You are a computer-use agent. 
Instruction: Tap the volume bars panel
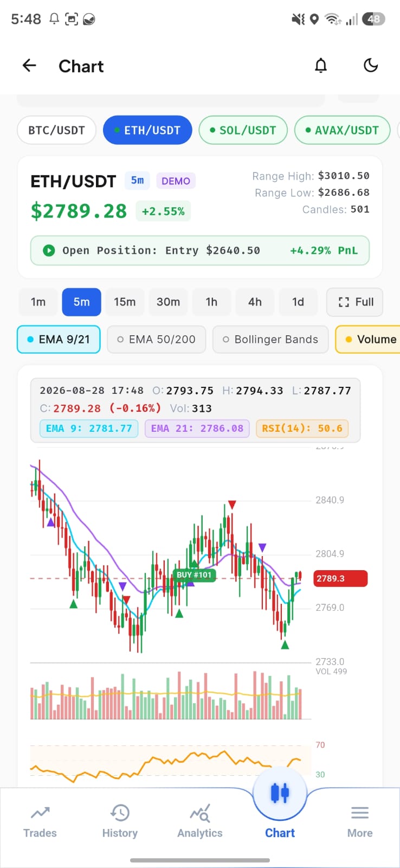coord(171,696)
